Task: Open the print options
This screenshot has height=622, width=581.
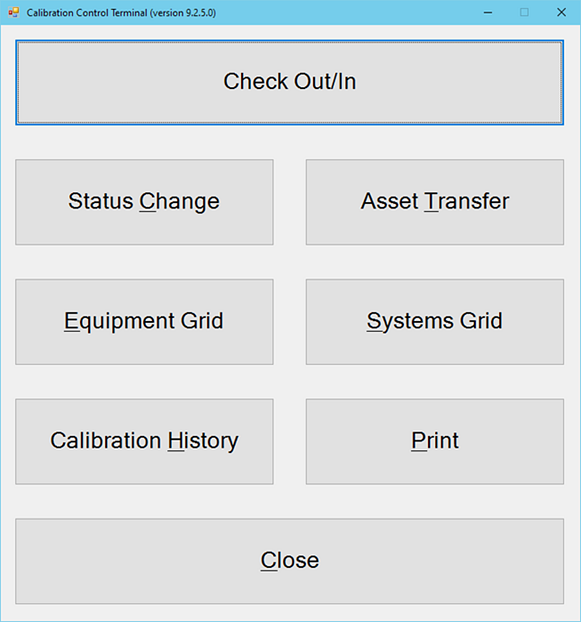Action: (x=435, y=442)
